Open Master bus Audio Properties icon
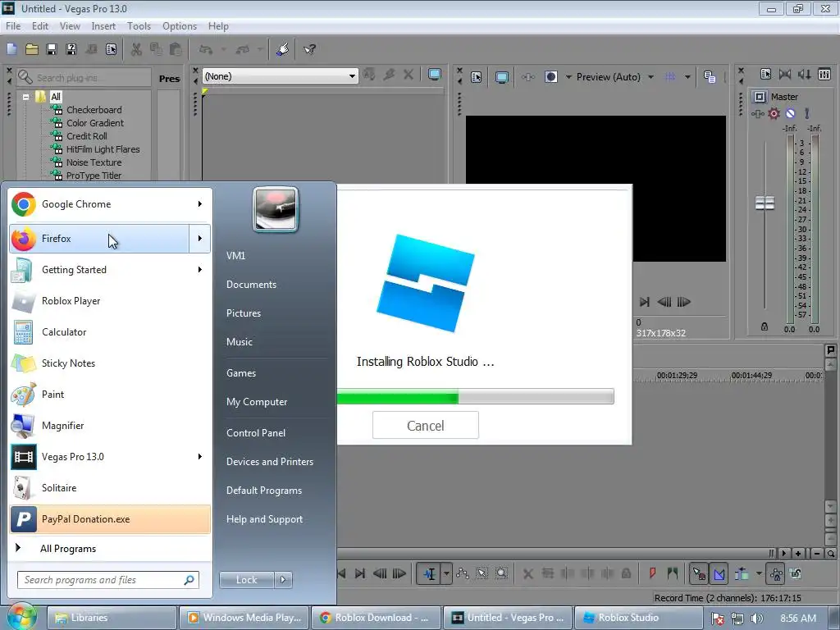The height and width of the screenshot is (630, 840). click(765, 74)
